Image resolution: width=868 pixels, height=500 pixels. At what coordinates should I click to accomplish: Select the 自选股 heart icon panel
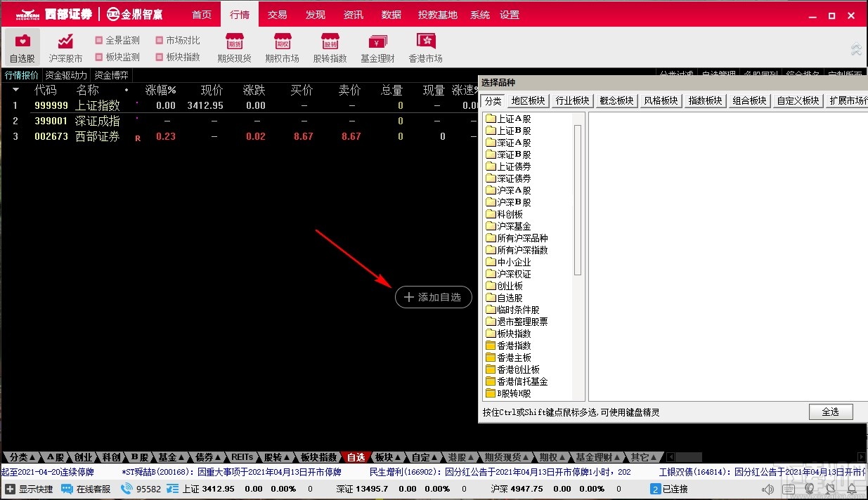click(x=21, y=47)
